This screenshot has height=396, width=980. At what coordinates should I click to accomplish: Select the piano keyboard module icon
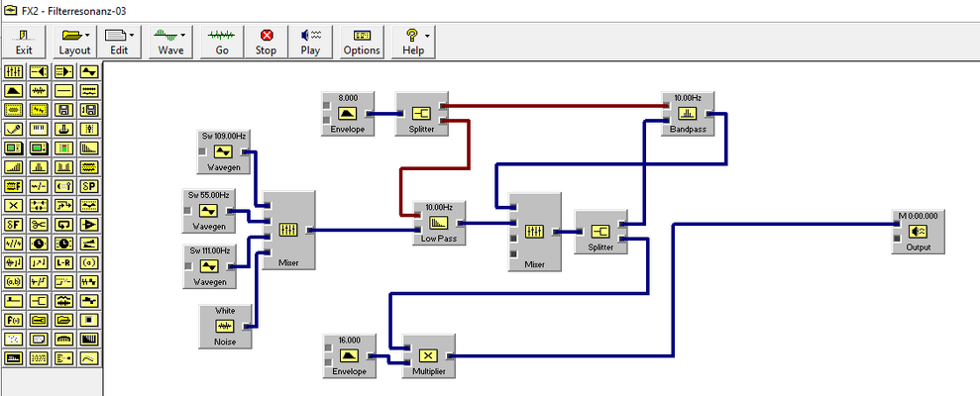[39, 130]
